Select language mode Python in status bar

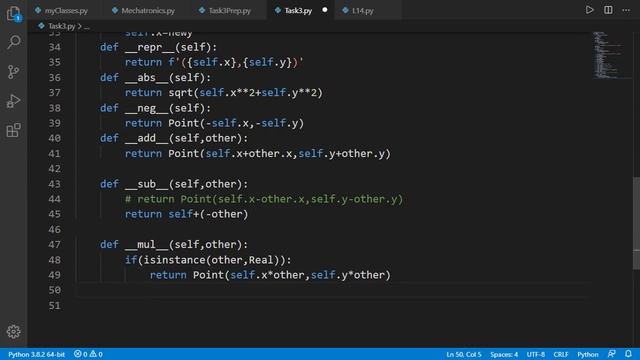coord(587,354)
